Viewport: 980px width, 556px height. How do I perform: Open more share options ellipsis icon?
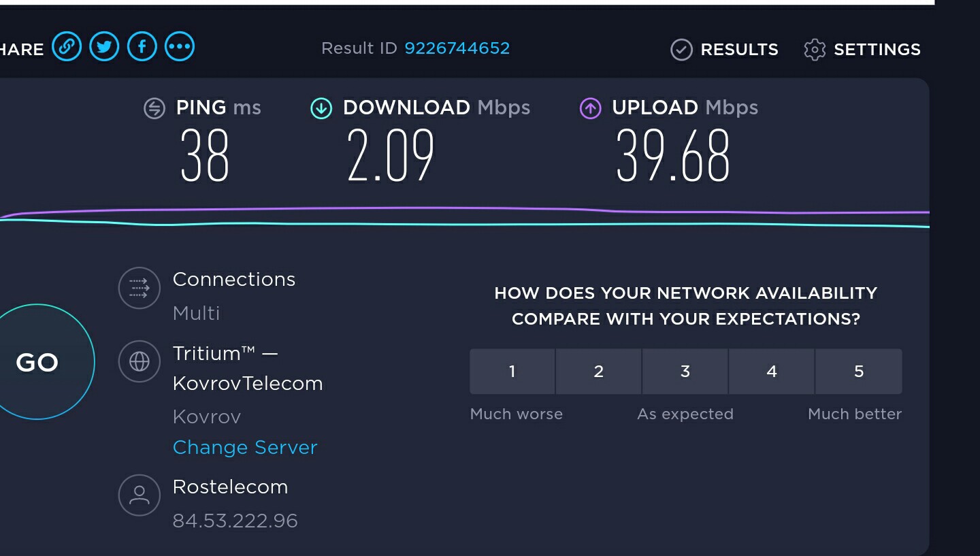tap(180, 47)
